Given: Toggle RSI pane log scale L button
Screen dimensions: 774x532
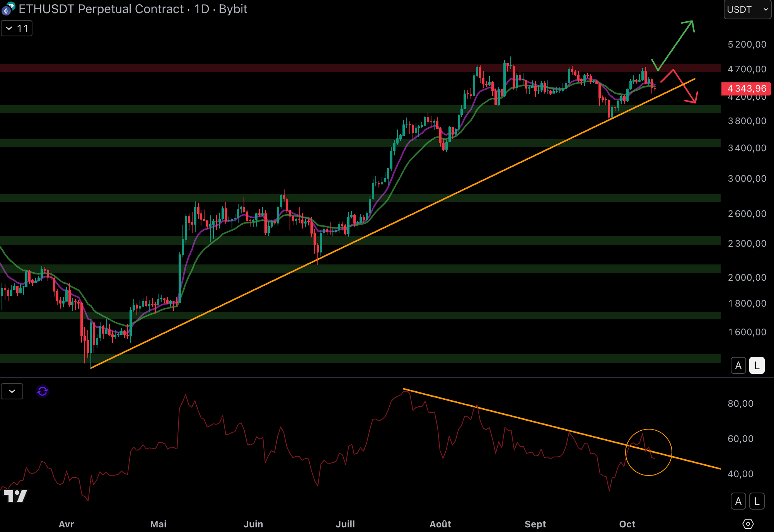Looking at the screenshot, I should 757,501.
